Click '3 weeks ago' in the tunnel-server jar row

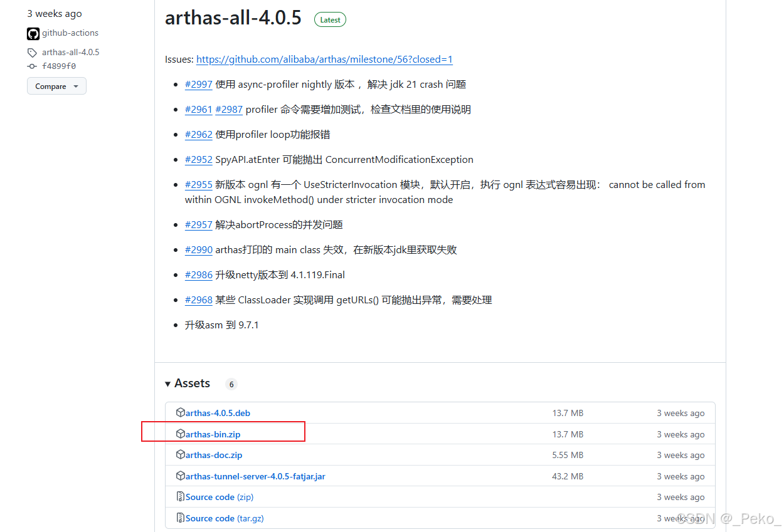[681, 476]
